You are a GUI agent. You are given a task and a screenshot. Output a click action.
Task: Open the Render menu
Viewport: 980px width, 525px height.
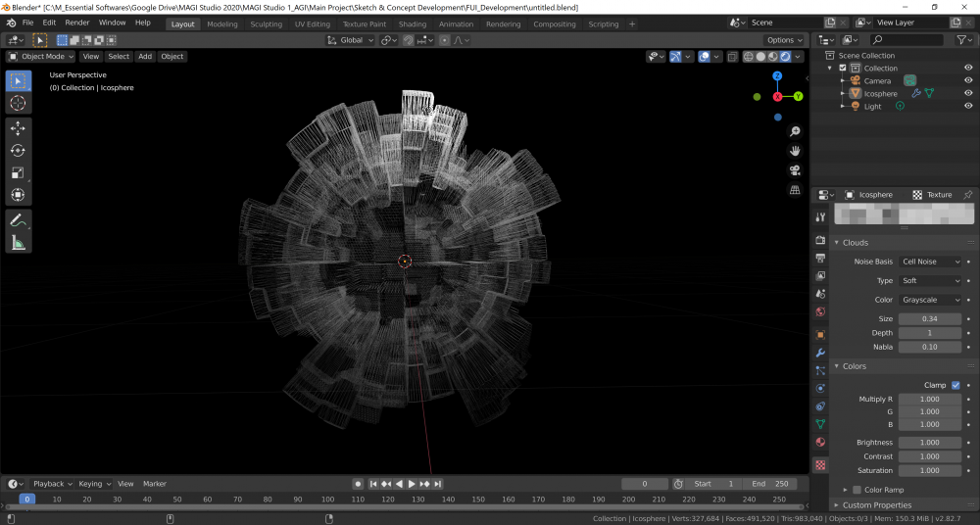pyautogui.click(x=77, y=22)
